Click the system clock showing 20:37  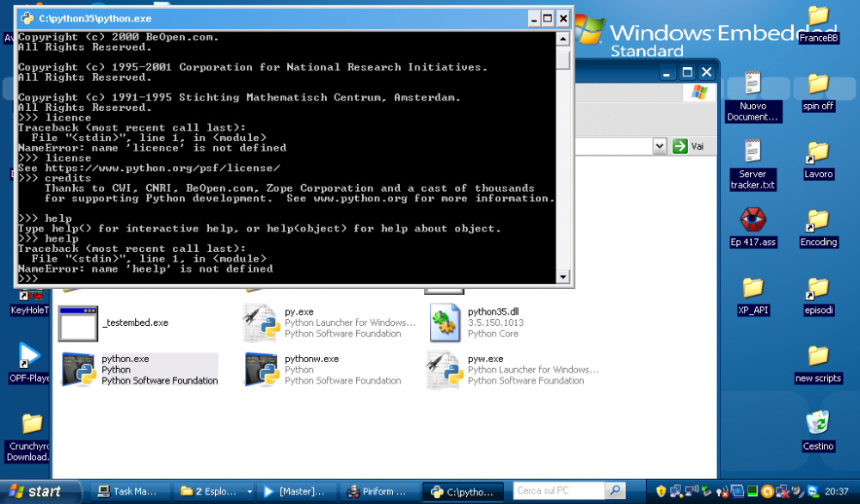click(x=837, y=491)
